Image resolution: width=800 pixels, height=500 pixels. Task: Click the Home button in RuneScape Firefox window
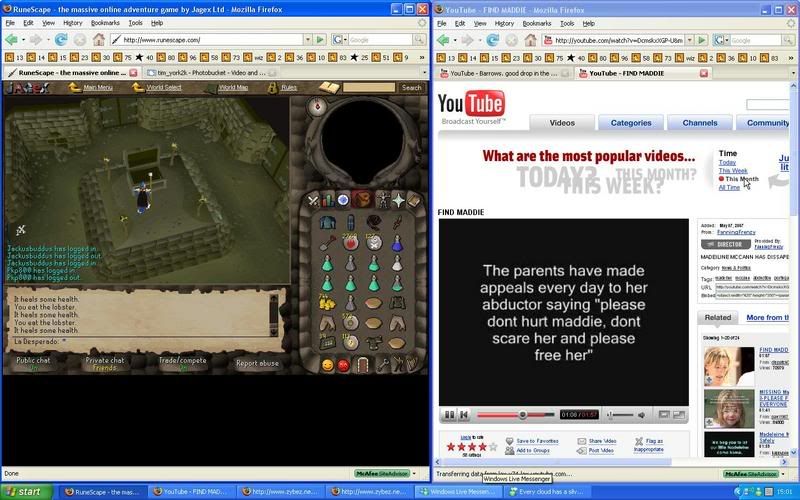[98, 39]
